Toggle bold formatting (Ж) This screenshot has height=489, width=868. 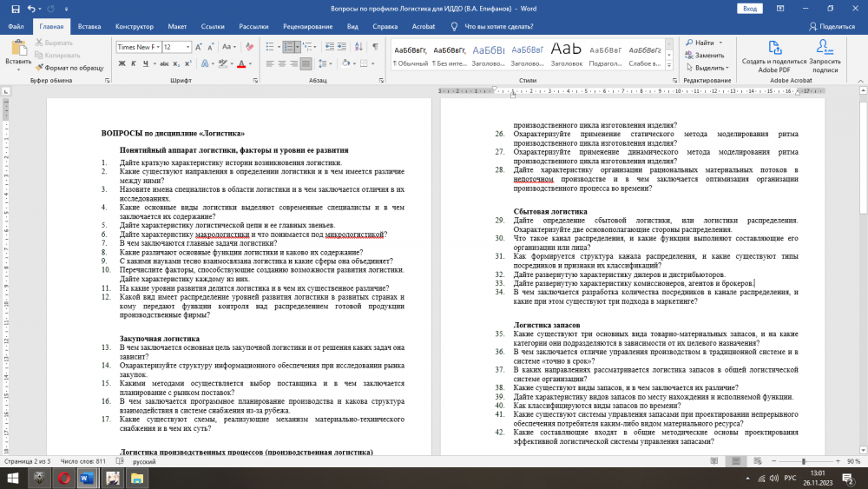(121, 63)
